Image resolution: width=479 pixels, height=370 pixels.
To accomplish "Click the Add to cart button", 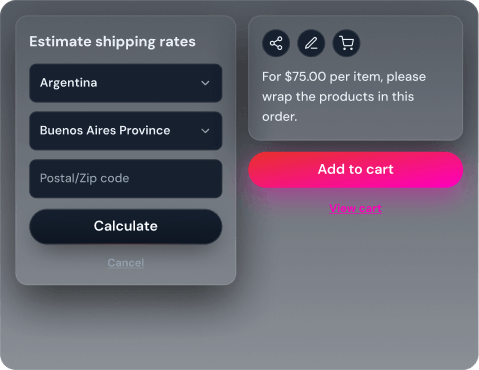I will click(356, 169).
